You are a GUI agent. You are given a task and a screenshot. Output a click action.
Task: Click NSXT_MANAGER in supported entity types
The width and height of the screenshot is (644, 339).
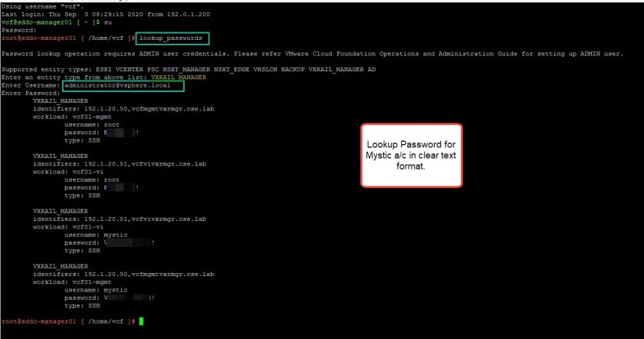point(186,70)
